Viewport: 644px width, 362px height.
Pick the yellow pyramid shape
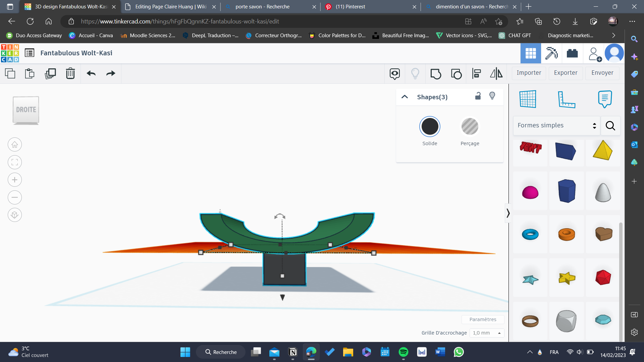603,150
